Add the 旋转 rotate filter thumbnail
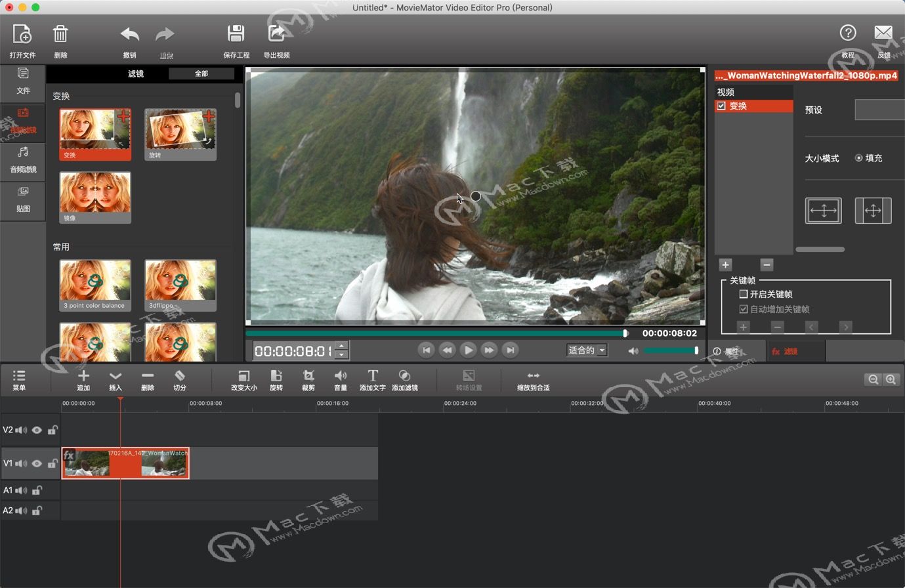The height and width of the screenshot is (588, 905). click(x=180, y=135)
